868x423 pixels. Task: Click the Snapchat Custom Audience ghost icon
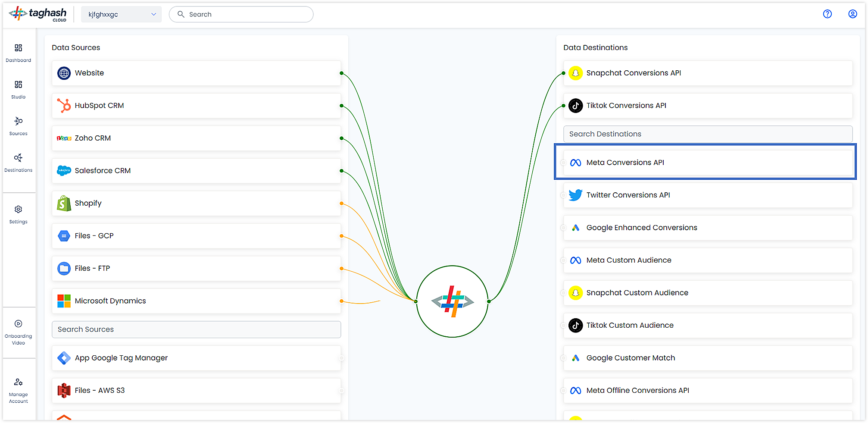pyautogui.click(x=575, y=293)
